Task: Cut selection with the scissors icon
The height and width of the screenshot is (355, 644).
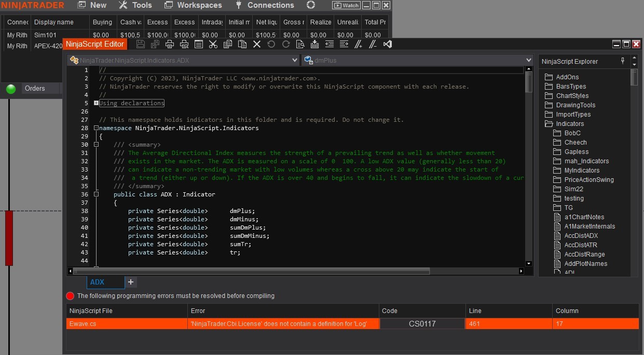Action: 213,45
